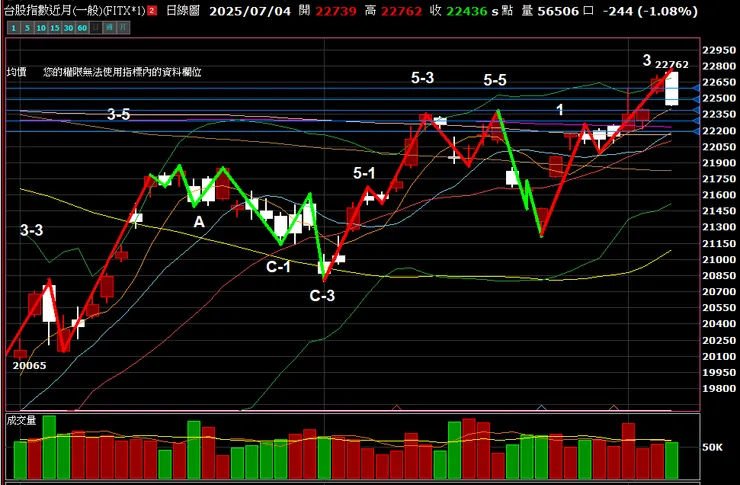The image size is (740, 485).
Task: Click the last green volume bar at far right
Action: click(672, 460)
